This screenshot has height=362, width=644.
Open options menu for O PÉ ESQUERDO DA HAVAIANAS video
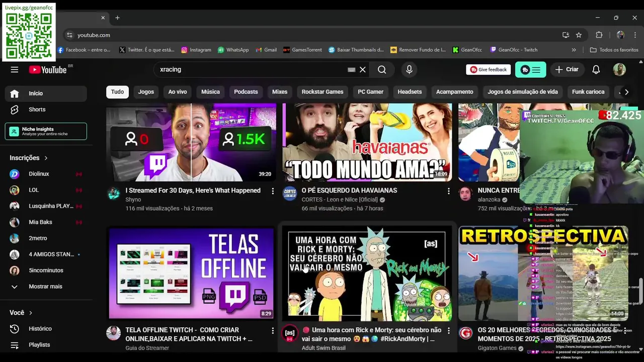449,191
